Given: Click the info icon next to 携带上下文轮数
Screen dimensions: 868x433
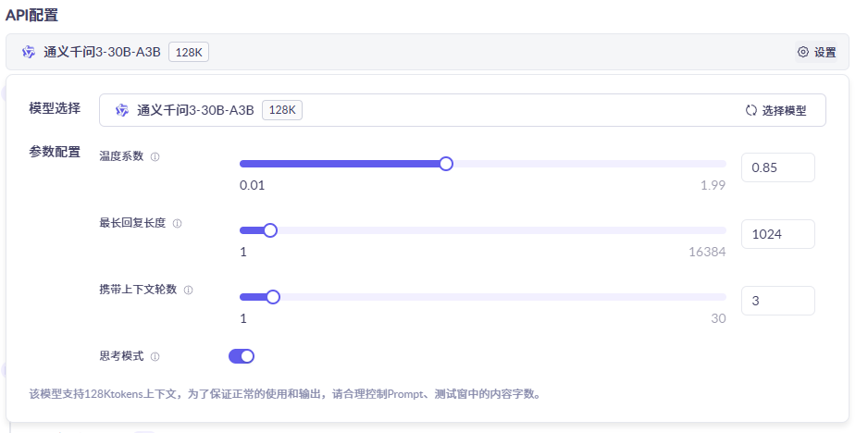Looking at the screenshot, I should [188, 291].
